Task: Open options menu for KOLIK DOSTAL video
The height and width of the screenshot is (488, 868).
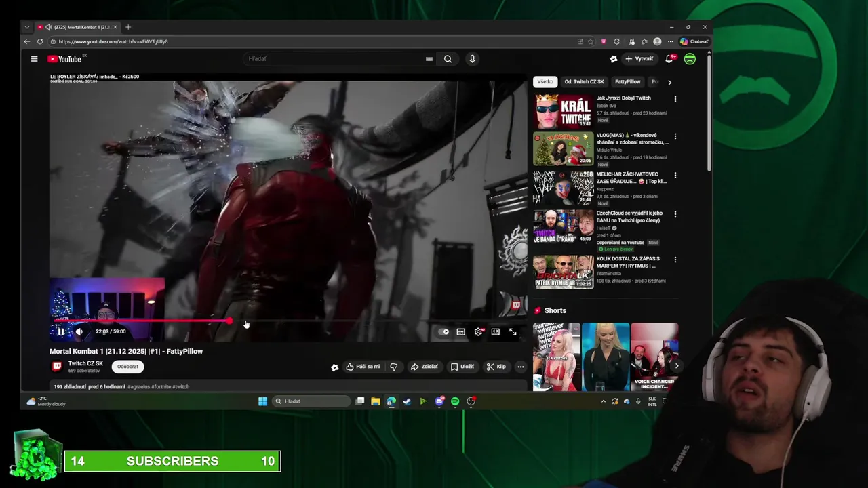Action: 675,260
